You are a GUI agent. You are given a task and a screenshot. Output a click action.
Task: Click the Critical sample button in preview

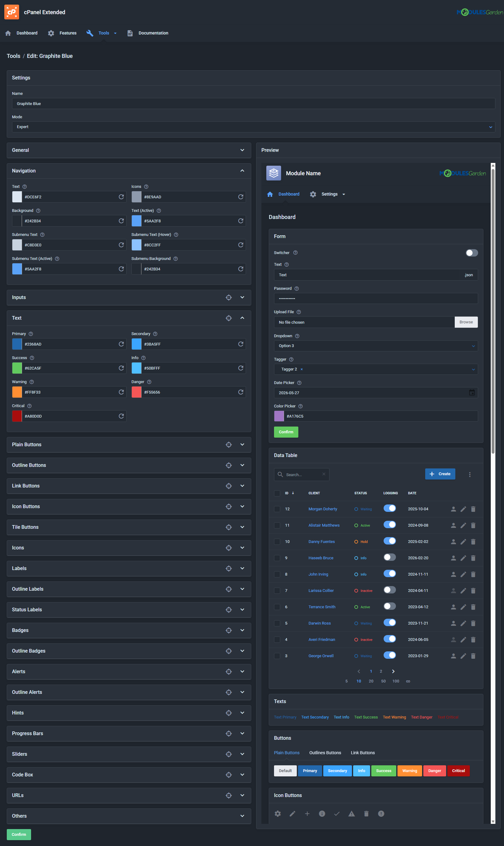pos(458,771)
